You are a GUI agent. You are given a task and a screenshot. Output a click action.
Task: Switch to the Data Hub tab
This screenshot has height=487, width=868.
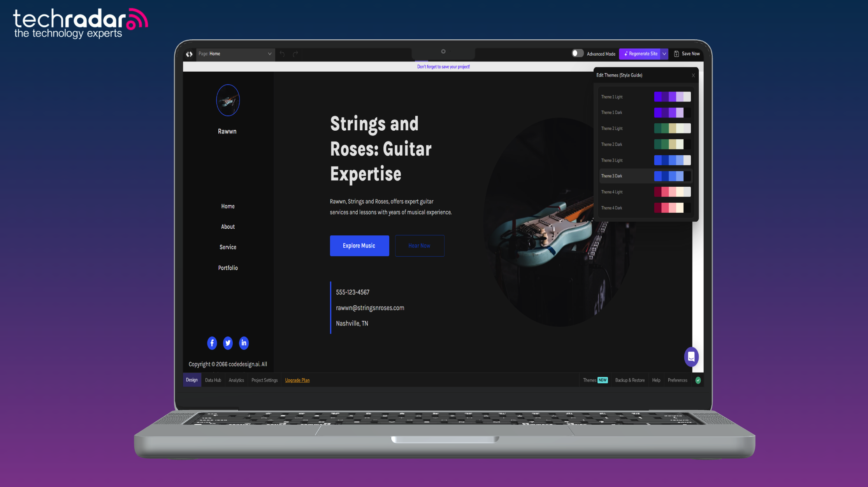click(x=213, y=380)
